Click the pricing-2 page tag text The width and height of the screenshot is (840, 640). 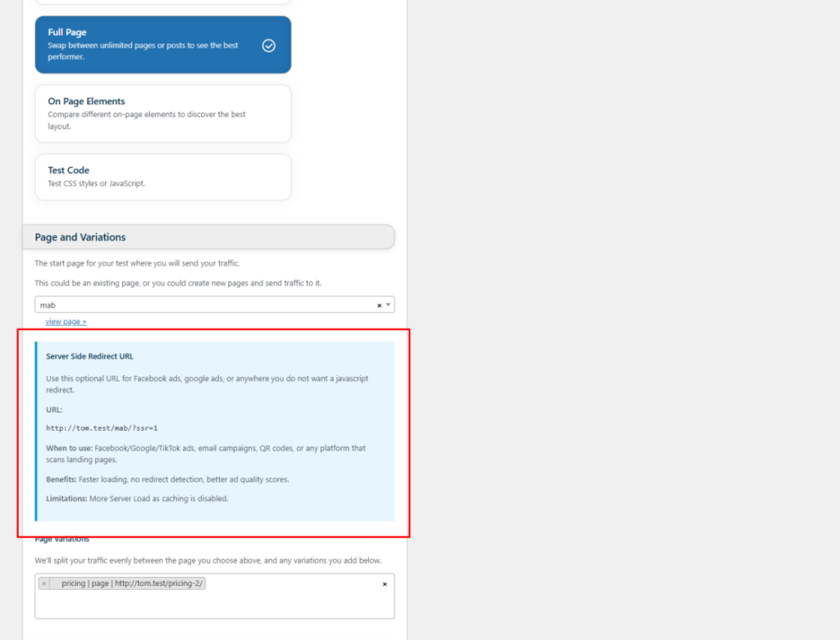point(132,583)
